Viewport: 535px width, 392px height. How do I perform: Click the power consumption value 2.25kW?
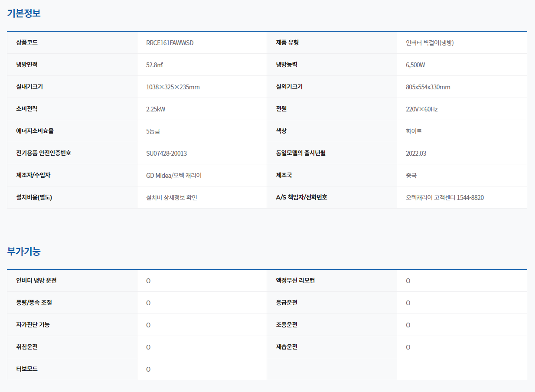coord(156,109)
